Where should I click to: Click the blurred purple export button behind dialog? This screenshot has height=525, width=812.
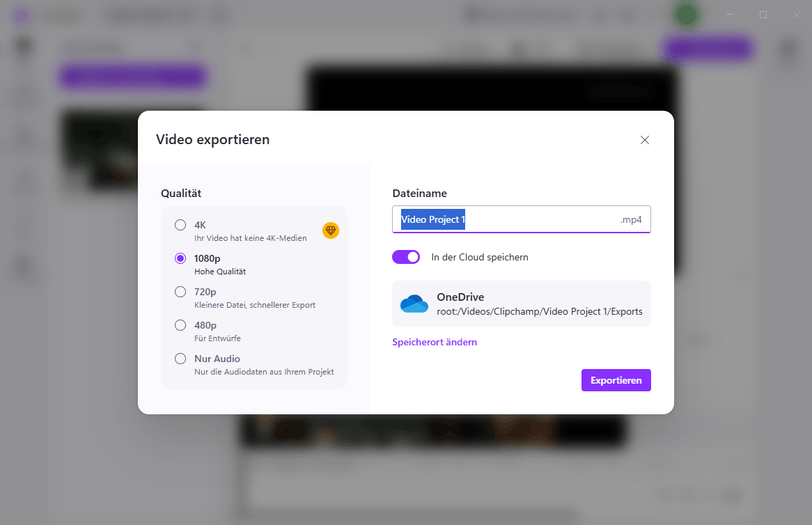[x=708, y=49]
